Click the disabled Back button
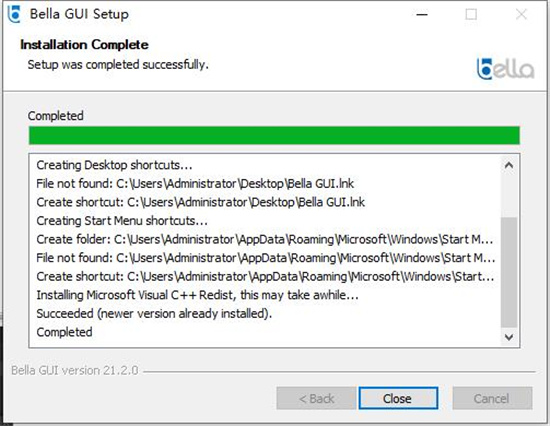 [316, 398]
